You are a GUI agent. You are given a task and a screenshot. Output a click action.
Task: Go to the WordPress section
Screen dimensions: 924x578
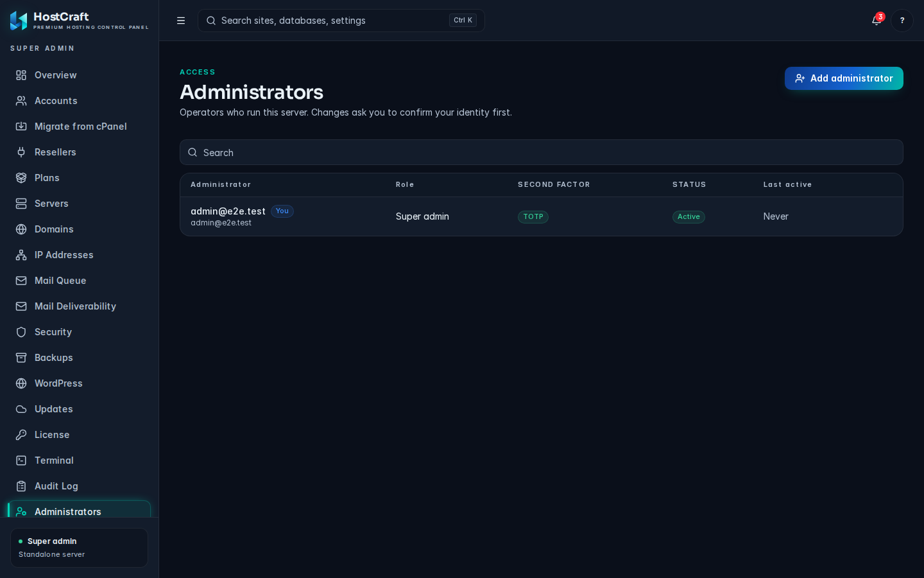coord(79,383)
